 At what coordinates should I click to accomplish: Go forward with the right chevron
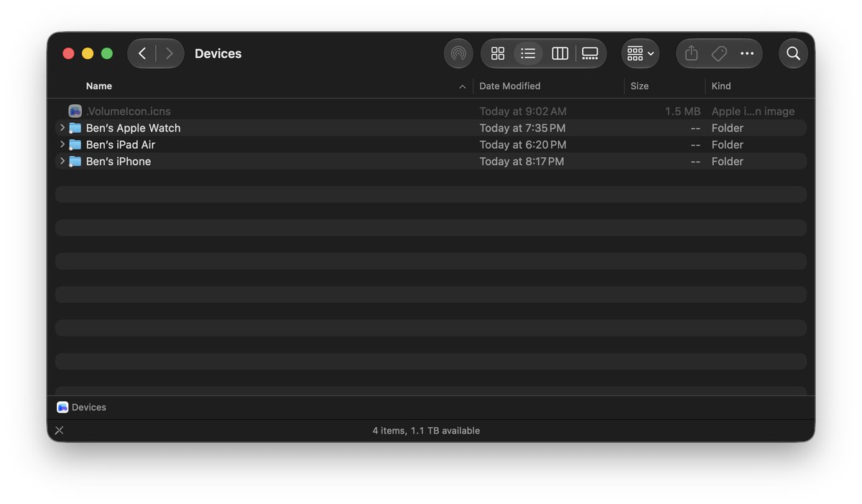point(170,54)
